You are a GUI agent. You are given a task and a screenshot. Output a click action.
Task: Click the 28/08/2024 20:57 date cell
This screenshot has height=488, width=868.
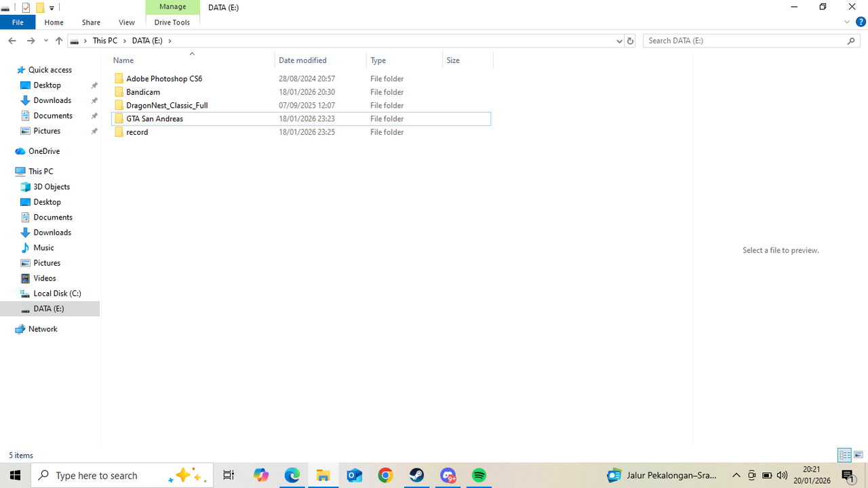(x=307, y=79)
